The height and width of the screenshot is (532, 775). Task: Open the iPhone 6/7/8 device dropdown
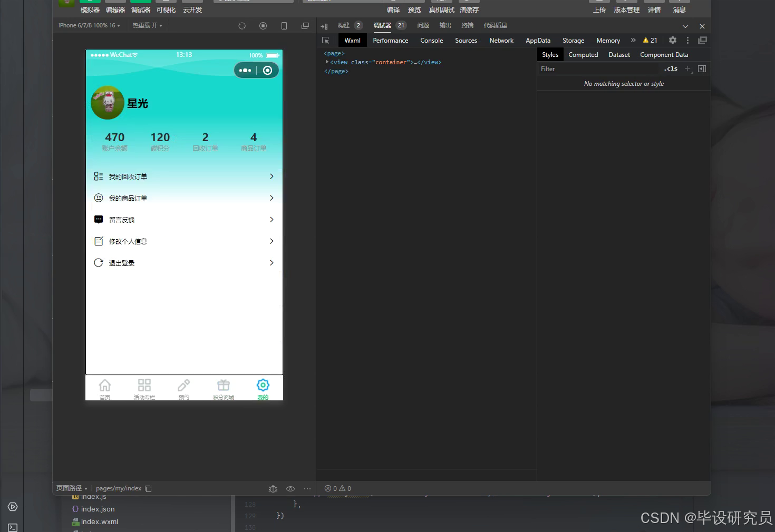tap(89, 25)
